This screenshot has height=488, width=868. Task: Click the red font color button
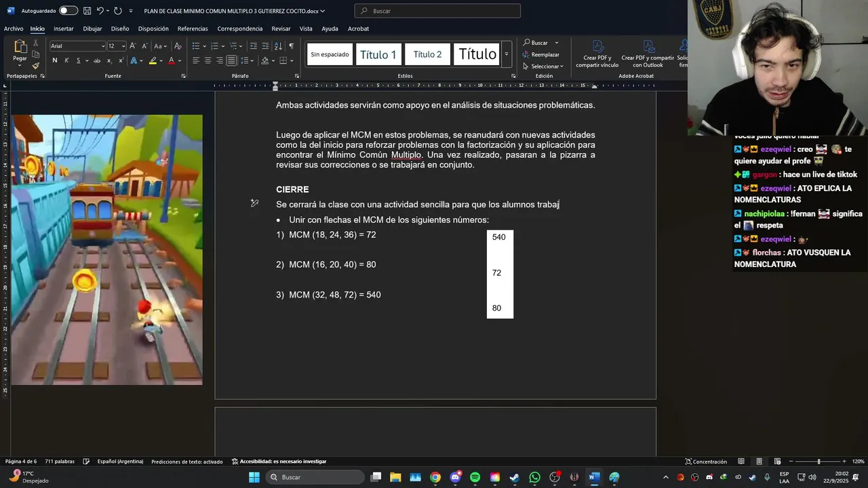171,60
